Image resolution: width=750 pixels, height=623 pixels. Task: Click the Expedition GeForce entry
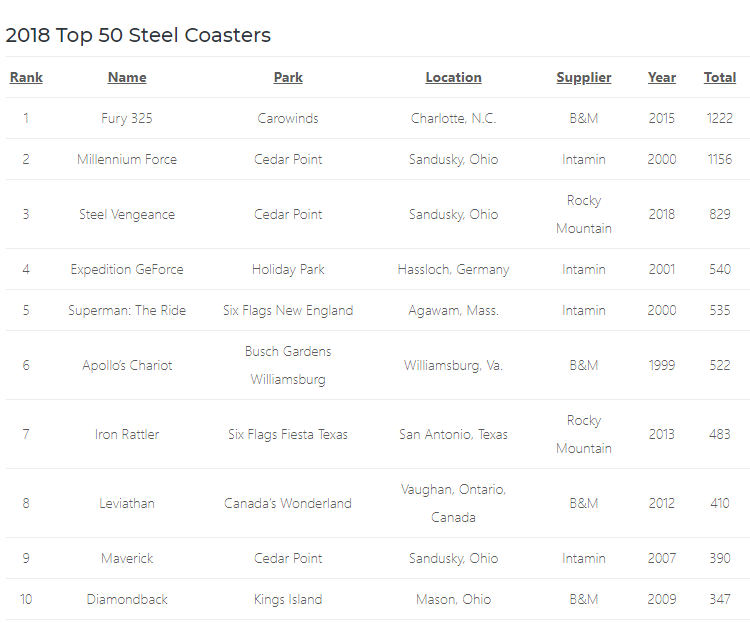coord(127,269)
